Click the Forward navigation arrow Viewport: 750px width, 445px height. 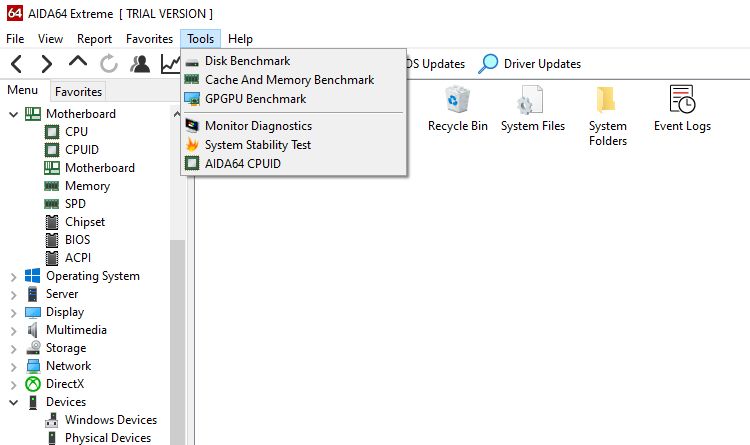click(46, 64)
